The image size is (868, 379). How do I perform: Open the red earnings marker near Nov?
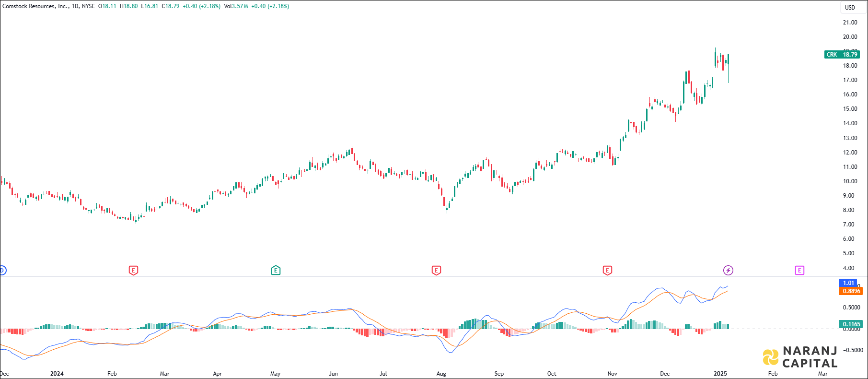[607, 271]
